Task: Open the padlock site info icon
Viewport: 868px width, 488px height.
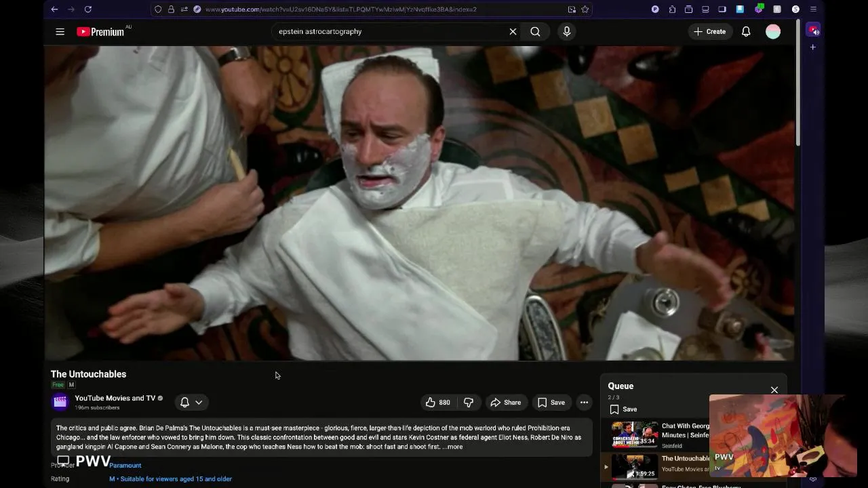Action: click(x=171, y=9)
